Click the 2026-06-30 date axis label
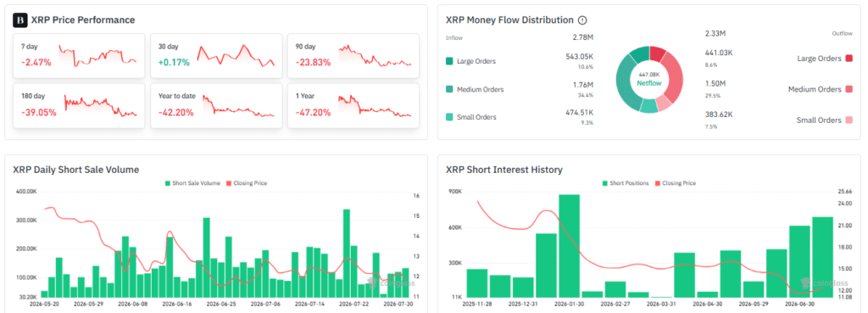 [x=799, y=305]
